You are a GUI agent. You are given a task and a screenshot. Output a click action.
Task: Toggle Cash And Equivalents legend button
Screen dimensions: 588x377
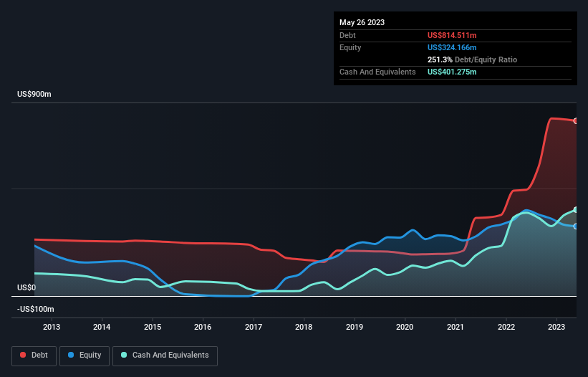165,355
